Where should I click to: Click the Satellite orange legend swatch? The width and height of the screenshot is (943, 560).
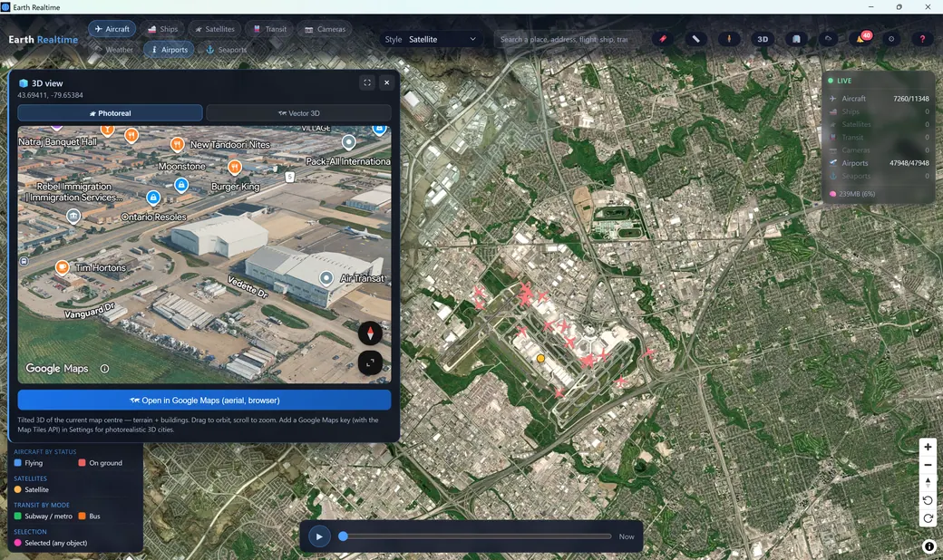pos(17,489)
